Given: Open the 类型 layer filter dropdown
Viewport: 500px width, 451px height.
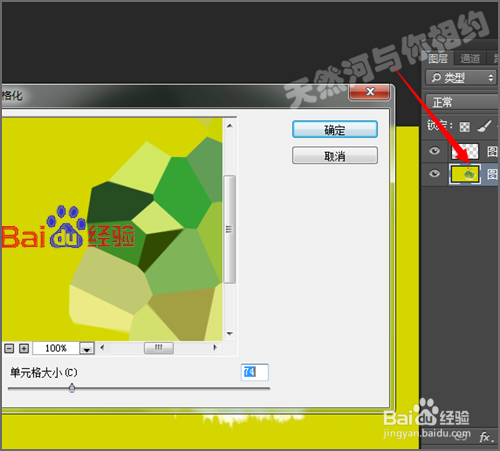Looking at the screenshot, I should tap(461, 78).
